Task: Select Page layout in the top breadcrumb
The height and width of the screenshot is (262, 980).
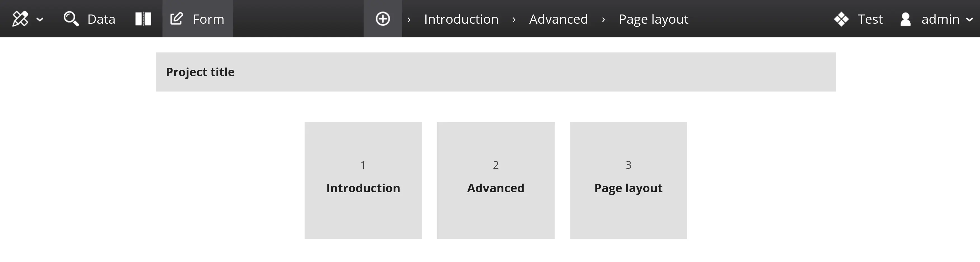Action: [x=653, y=19]
